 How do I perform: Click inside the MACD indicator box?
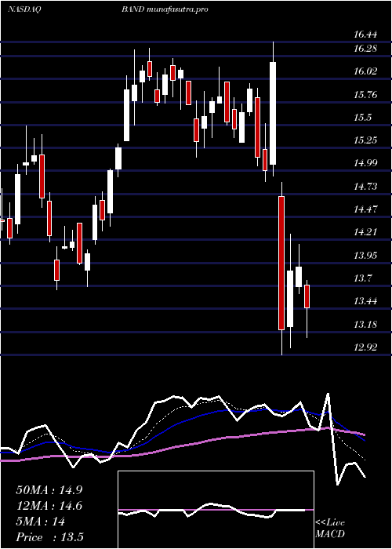pyautogui.click(x=216, y=510)
